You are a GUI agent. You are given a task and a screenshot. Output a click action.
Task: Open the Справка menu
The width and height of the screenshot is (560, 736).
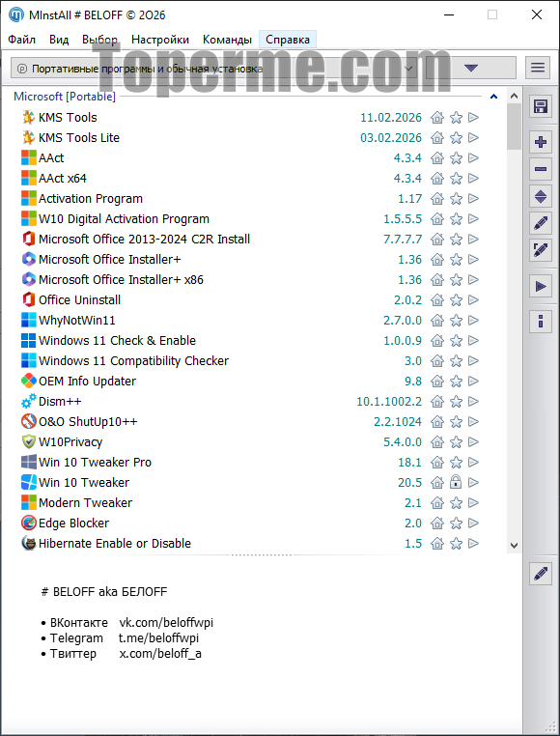click(x=288, y=40)
